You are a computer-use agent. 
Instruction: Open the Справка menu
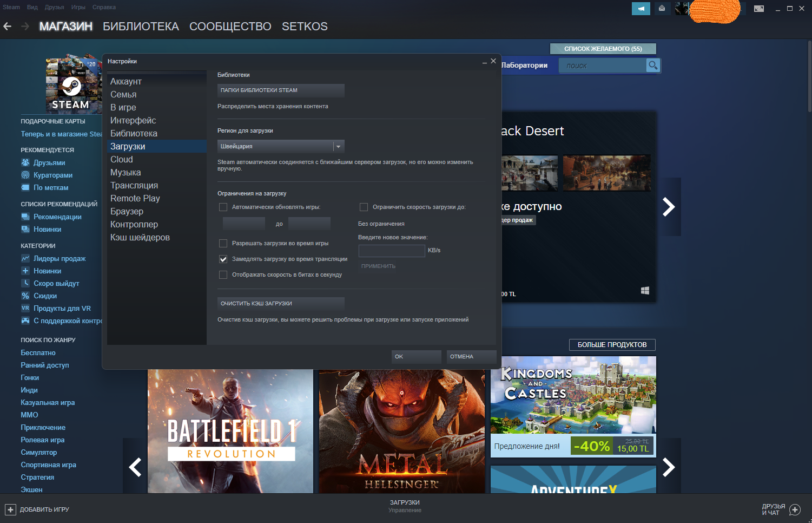pos(104,7)
